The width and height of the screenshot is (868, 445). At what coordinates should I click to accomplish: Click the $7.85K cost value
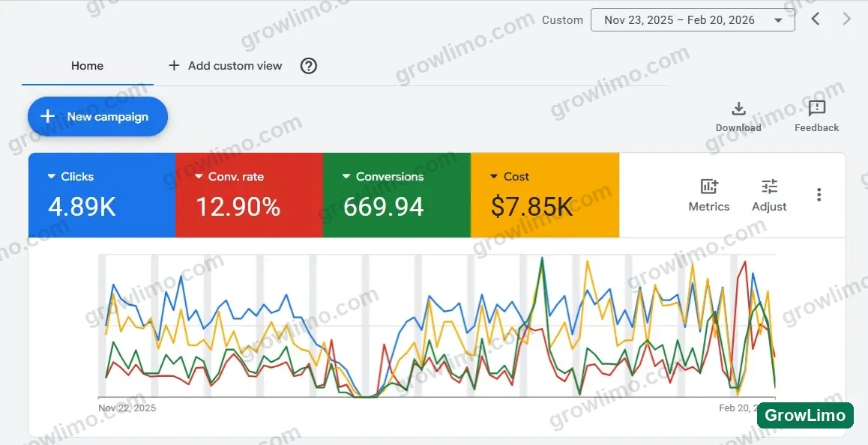[532, 207]
